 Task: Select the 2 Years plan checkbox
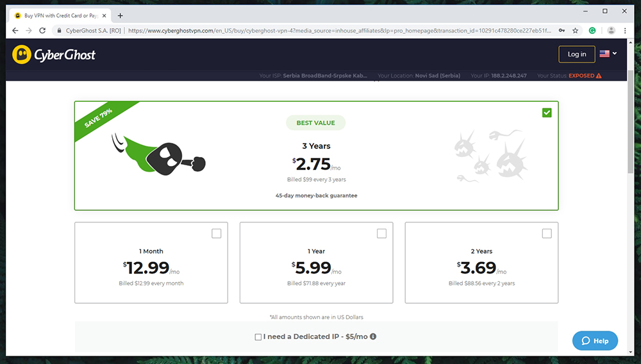547,233
